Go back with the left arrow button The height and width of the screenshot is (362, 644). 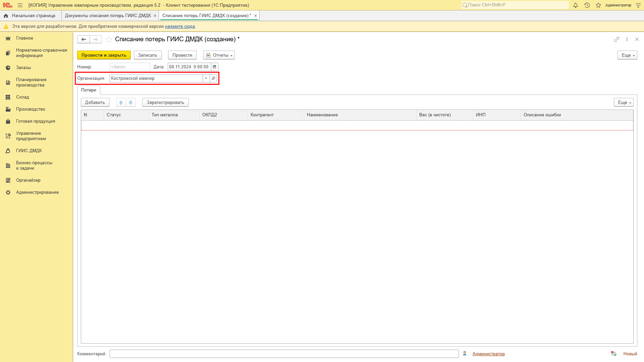pos(84,39)
